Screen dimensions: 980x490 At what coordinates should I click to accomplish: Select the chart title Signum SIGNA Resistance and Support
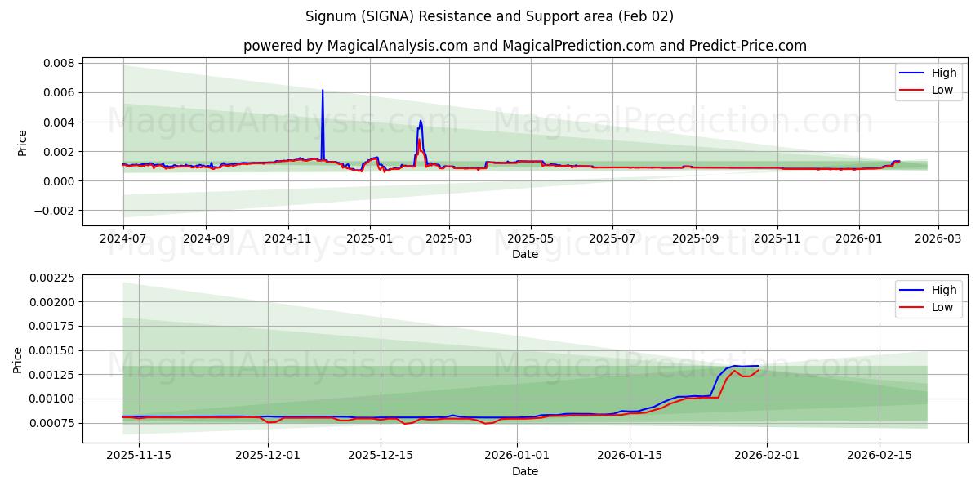point(490,16)
